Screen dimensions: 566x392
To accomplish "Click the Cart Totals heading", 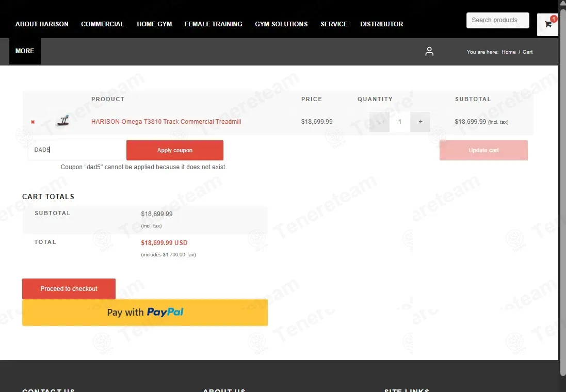I will coord(48,197).
